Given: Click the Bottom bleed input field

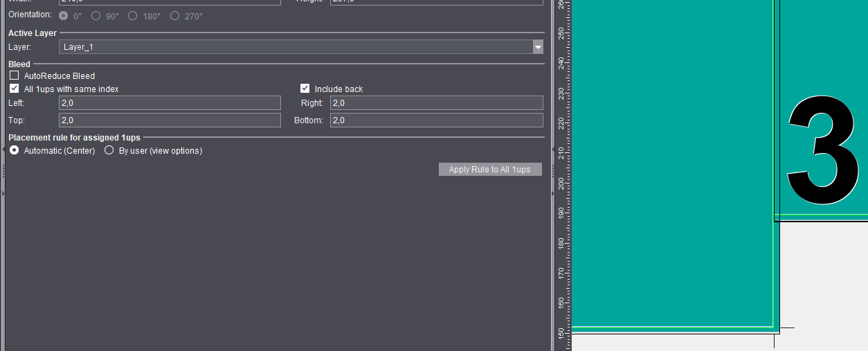Looking at the screenshot, I should click(x=437, y=120).
